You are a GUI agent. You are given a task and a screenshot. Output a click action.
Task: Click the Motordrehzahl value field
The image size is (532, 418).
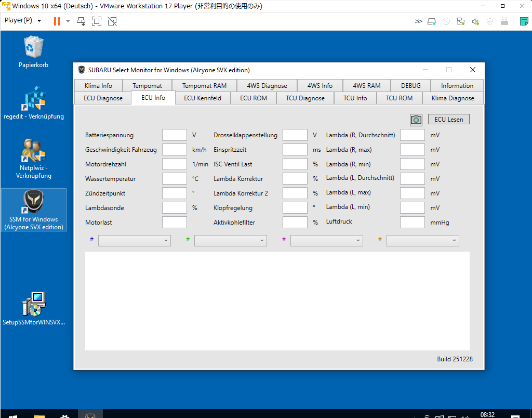(x=174, y=164)
